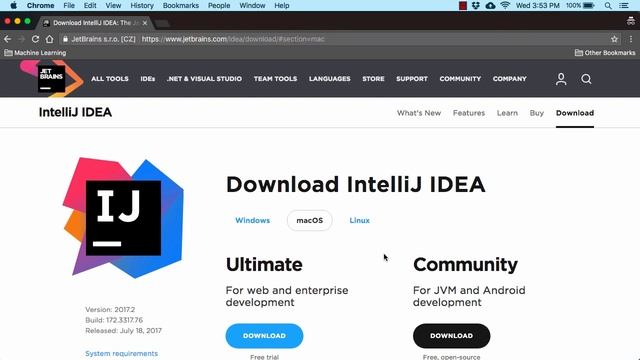Open the File menu
The image size is (640, 360).
click(69, 5)
